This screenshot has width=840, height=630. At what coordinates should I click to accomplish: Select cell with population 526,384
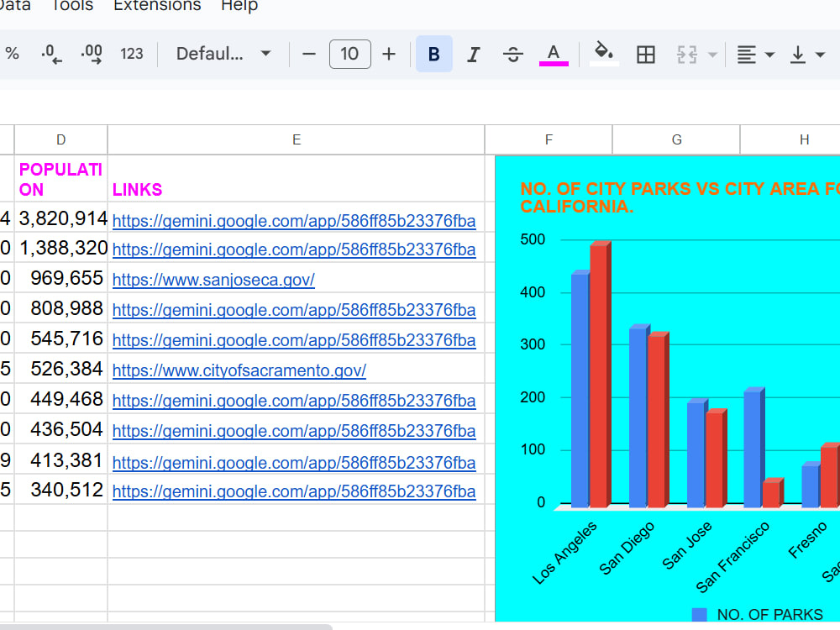point(61,368)
